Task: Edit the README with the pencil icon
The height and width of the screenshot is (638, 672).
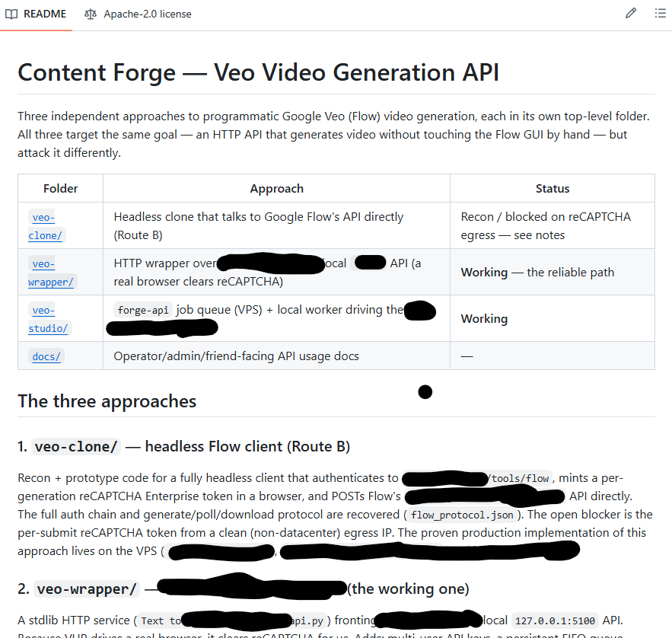Action: tap(630, 13)
